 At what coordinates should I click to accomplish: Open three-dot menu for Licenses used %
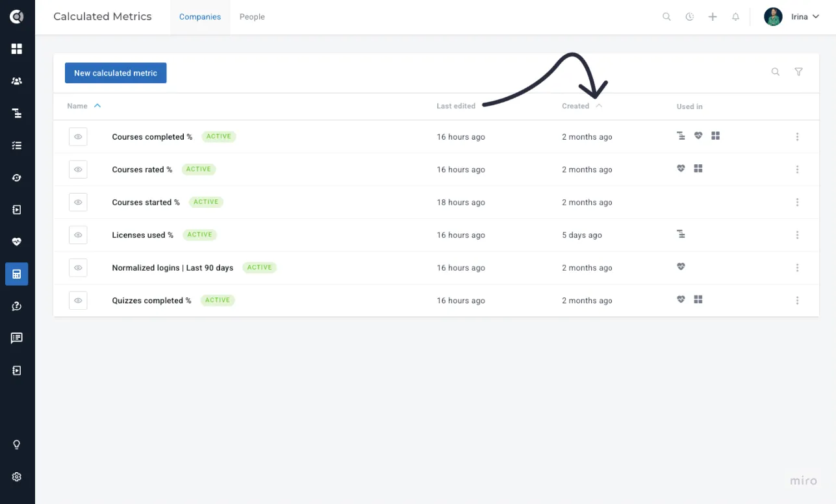(x=797, y=235)
